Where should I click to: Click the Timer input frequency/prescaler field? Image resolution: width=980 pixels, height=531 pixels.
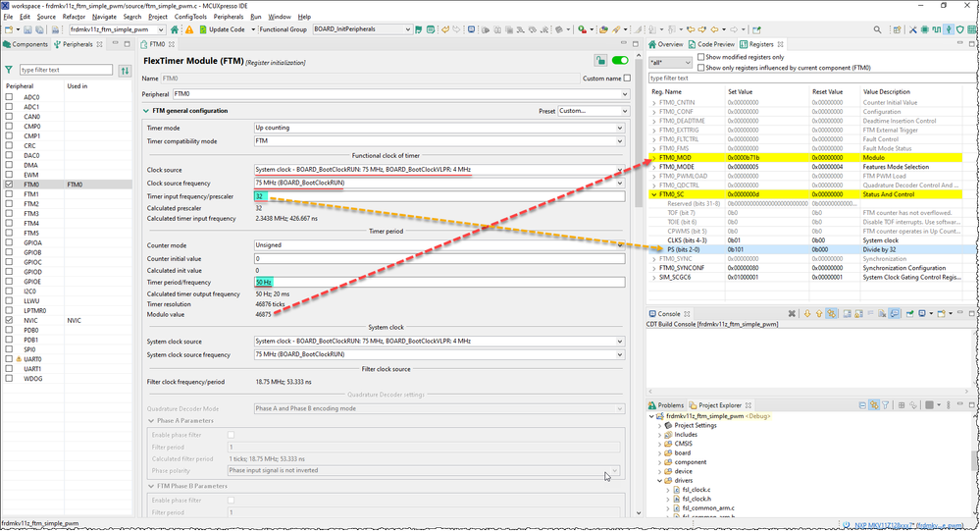point(439,196)
